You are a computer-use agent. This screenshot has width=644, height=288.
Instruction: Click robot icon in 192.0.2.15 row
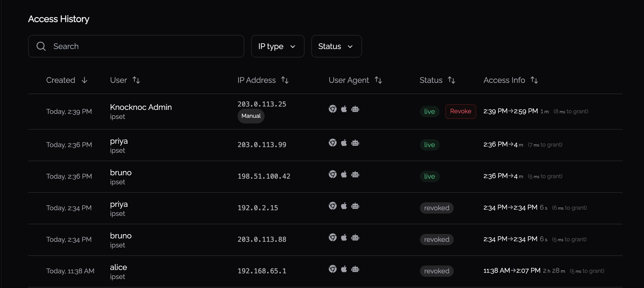click(355, 206)
